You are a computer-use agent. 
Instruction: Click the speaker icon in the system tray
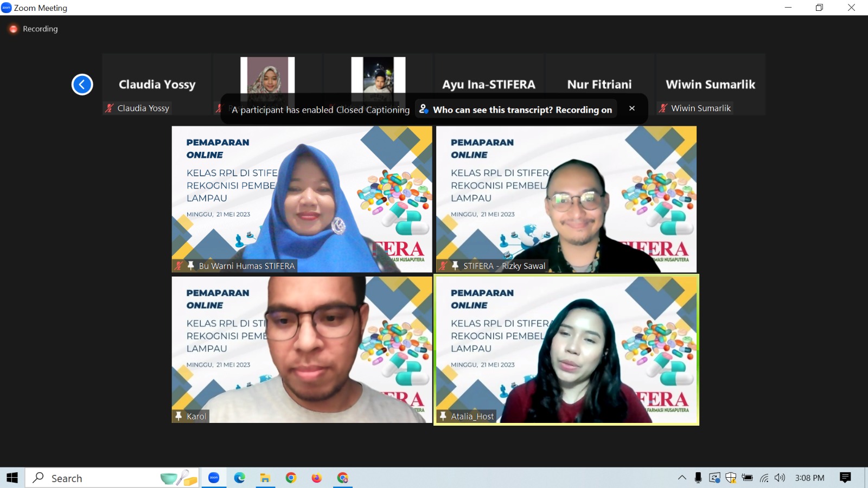click(x=780, y=478)
